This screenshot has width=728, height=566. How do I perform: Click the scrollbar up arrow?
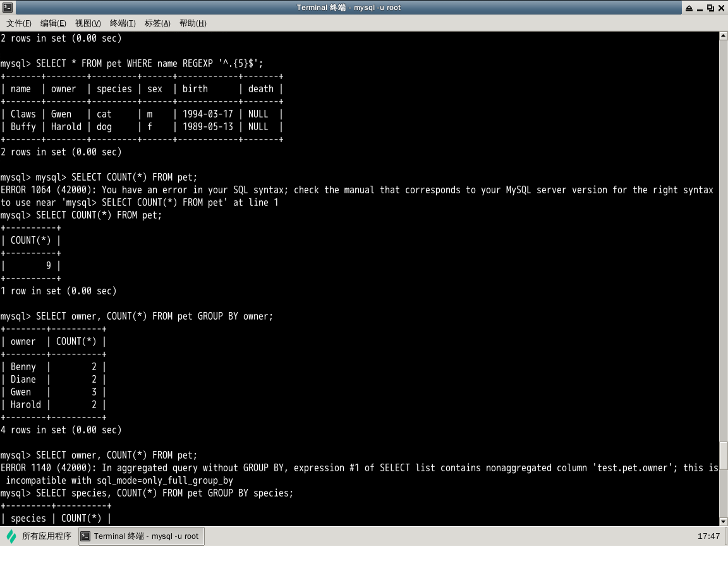[724, 37]
